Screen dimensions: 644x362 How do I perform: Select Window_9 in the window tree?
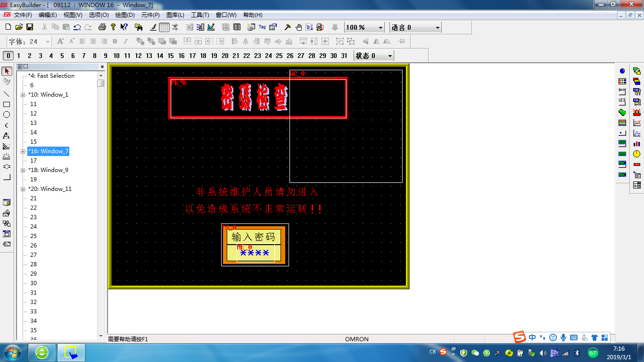[x=54, y=170]
